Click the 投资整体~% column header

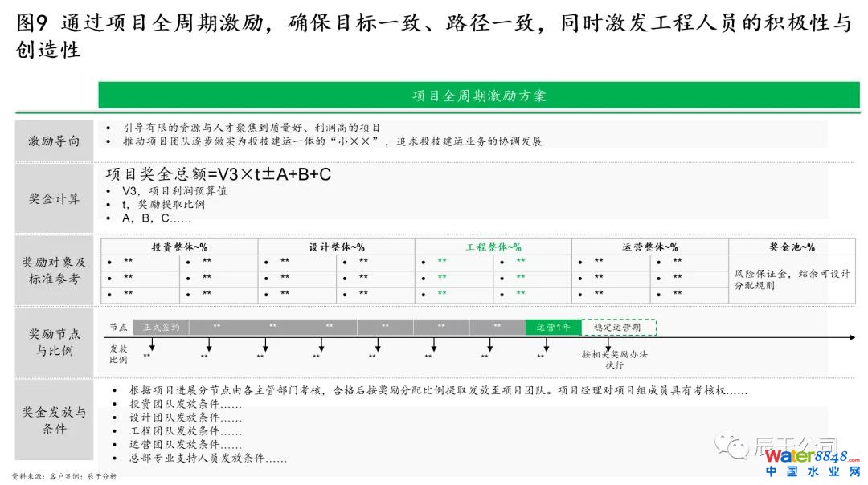pos(179,247)
